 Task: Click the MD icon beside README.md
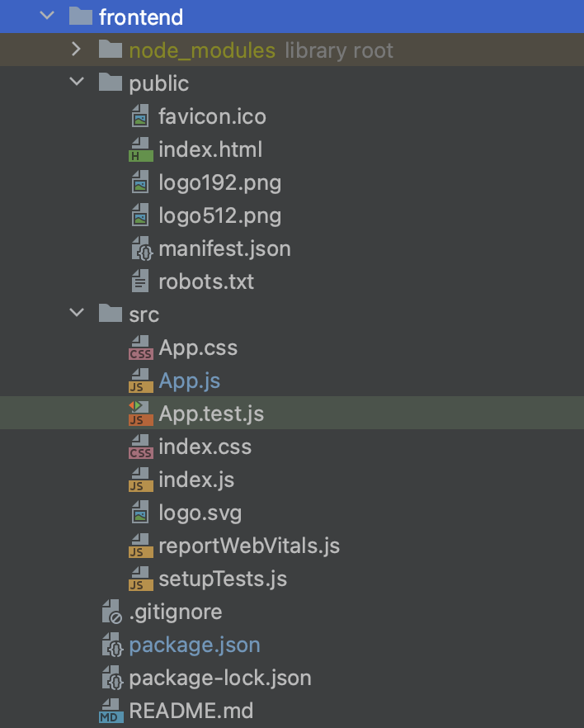(x=111, y=711)
